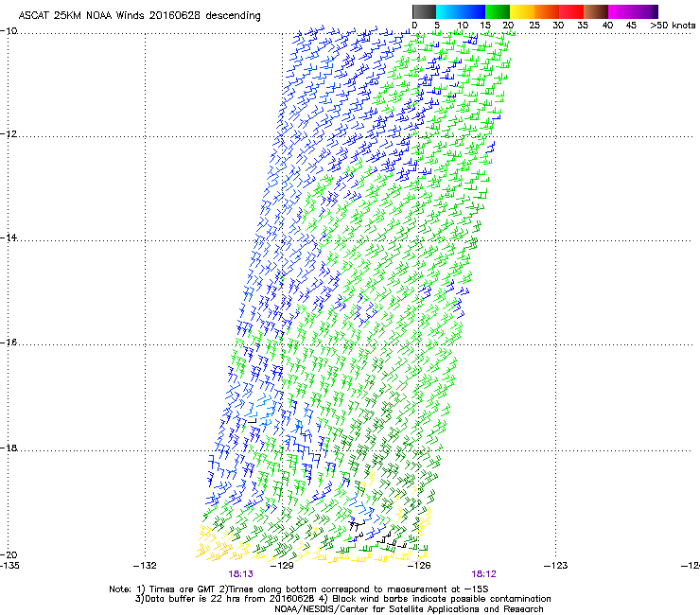The image size is (700, 615).
Task: Click the -126 longitude axis label
Action: 419,566
